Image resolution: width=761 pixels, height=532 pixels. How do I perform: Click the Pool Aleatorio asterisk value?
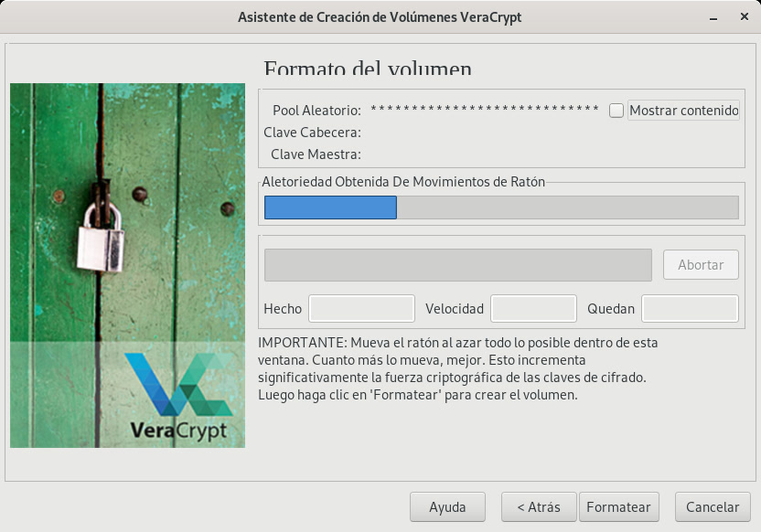click(484, 111)
